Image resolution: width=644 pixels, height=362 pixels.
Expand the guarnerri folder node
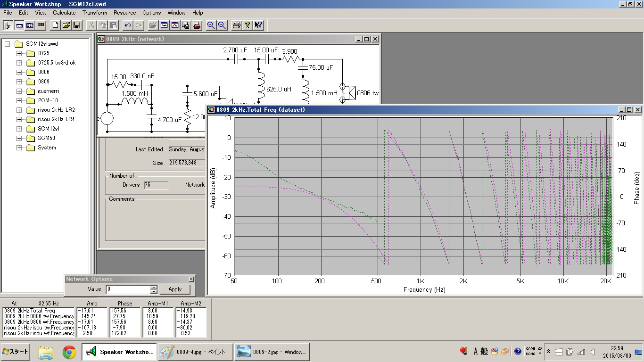pyautogui.click(x=19, y=91)
